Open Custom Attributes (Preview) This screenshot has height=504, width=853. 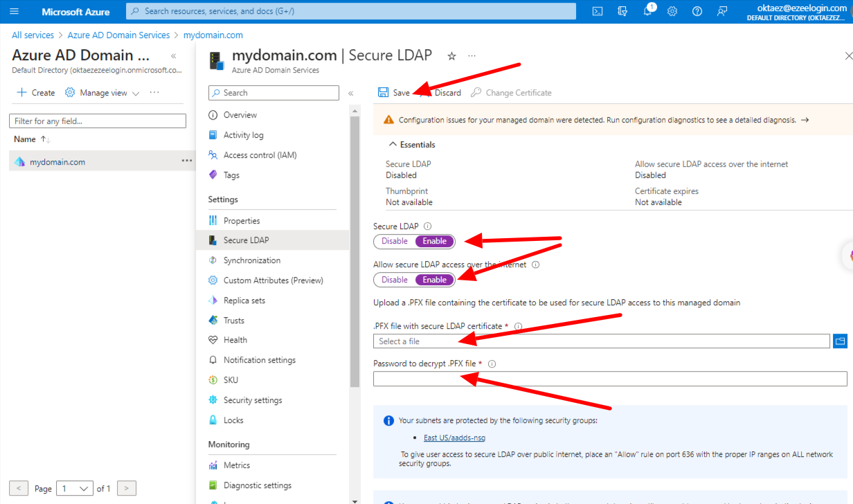(x=273, y=280)
